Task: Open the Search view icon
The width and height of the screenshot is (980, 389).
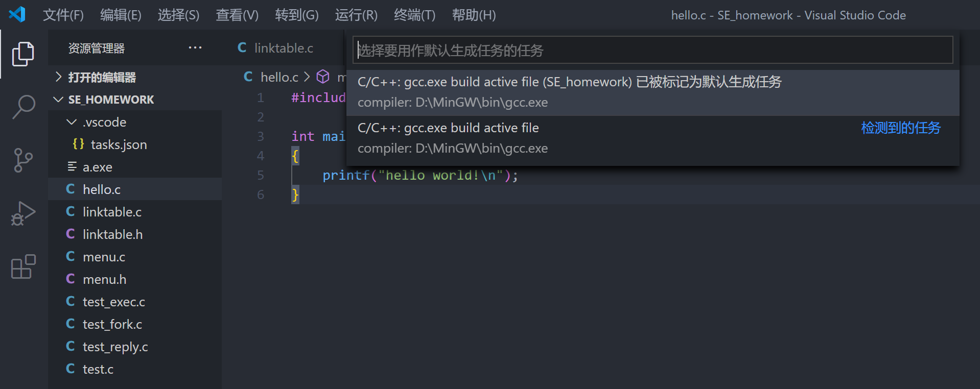Action: [x=23, y=107]
